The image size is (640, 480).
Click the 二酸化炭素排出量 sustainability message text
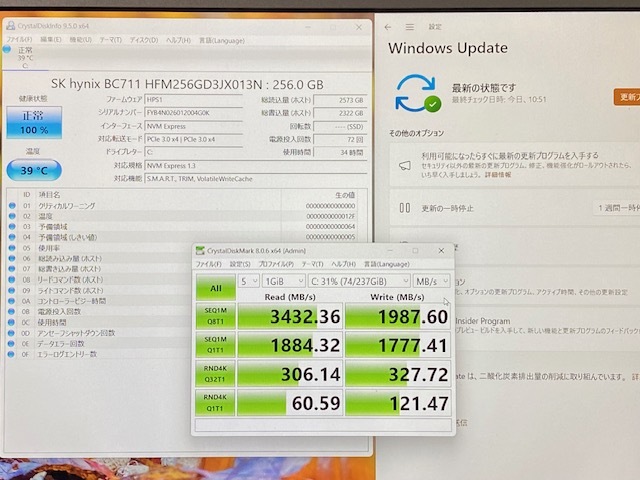click(545, 377)
